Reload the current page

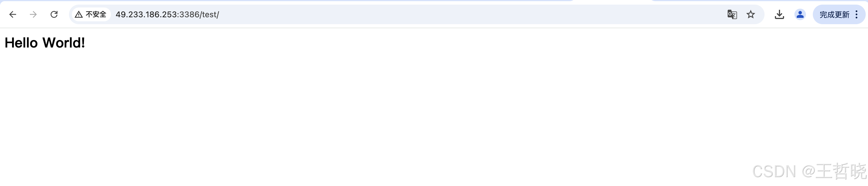[x=54, y=14]
